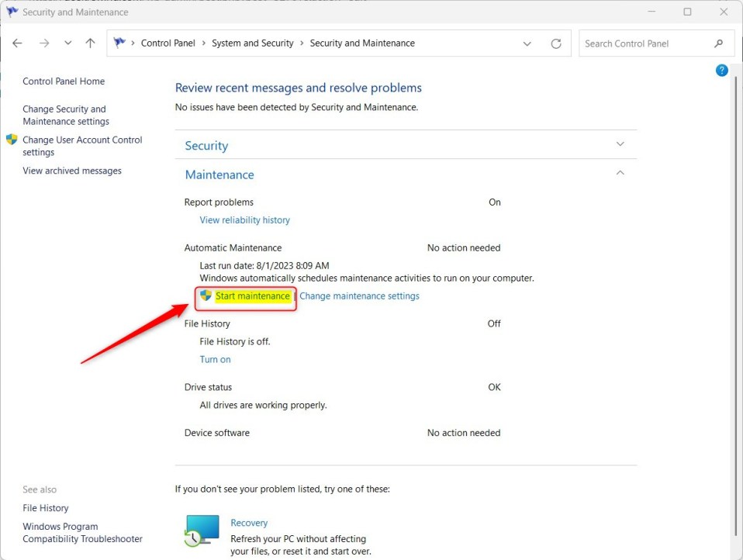Select Security and Maintenance breadcrumb
The height and width of the screenshot is (560, 743).
(362, 43)
